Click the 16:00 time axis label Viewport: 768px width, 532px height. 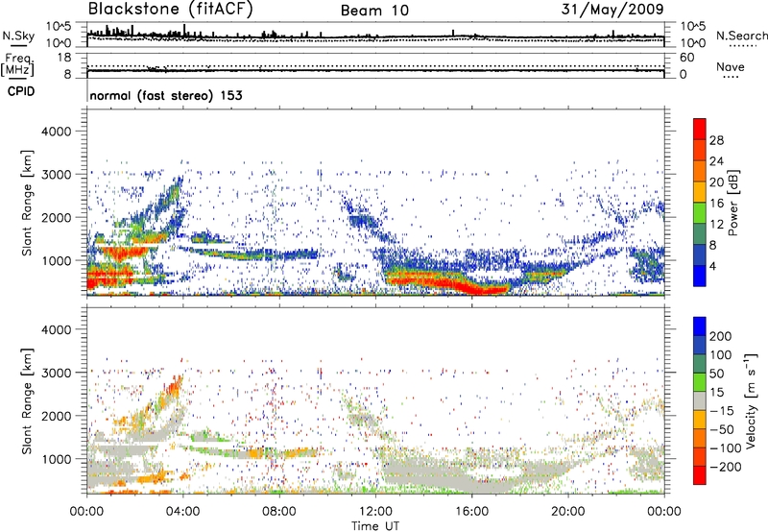click(471, 511)
